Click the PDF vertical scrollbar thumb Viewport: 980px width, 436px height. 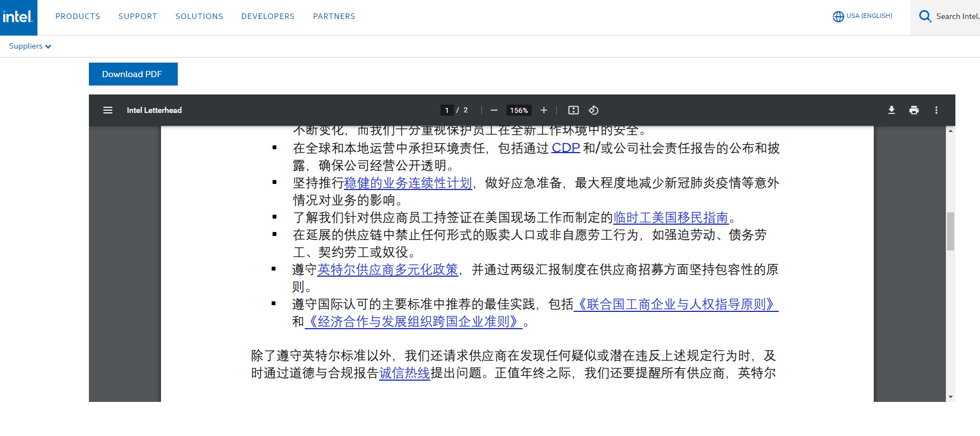950,231
